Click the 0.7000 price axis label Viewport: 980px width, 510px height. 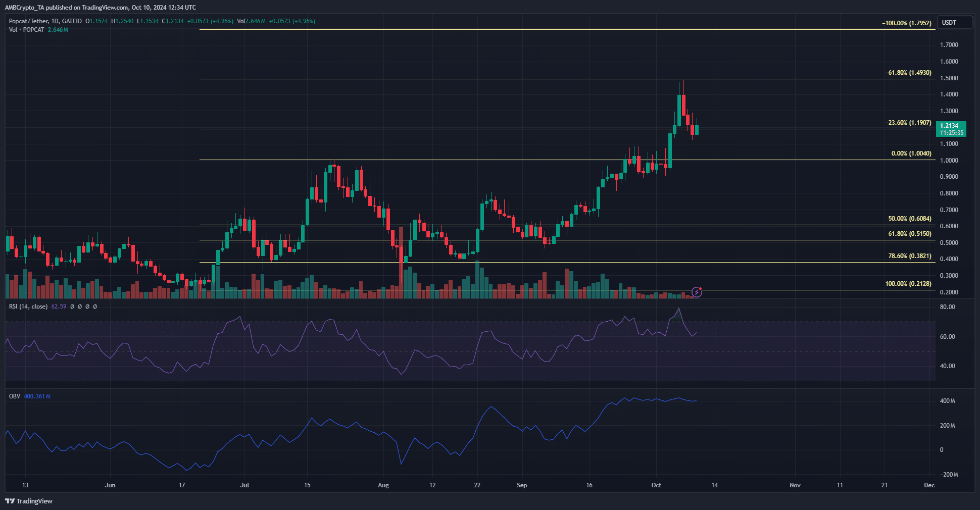coord(949,210)
